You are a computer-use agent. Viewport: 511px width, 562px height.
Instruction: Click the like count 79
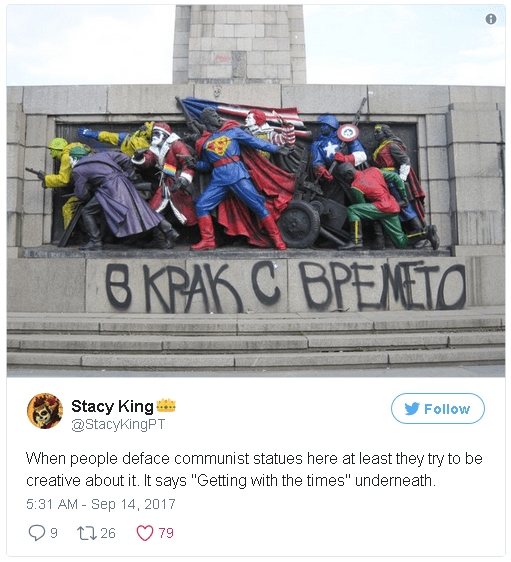(166, 533)
